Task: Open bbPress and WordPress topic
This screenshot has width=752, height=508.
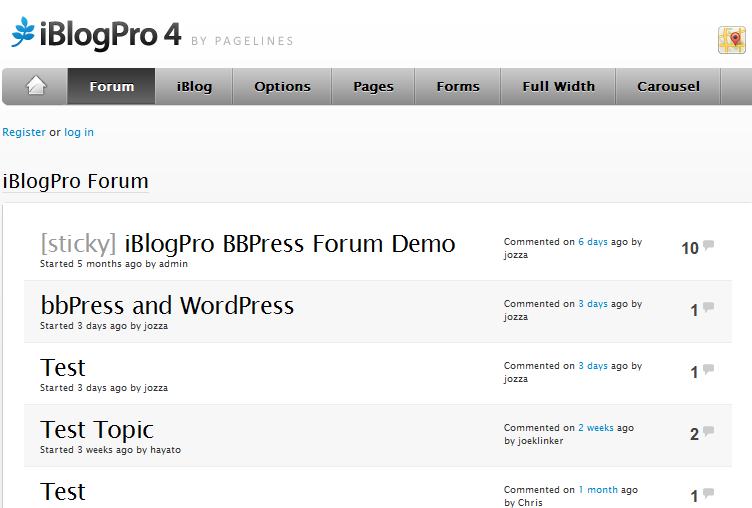Action: (x=167, y=306)
